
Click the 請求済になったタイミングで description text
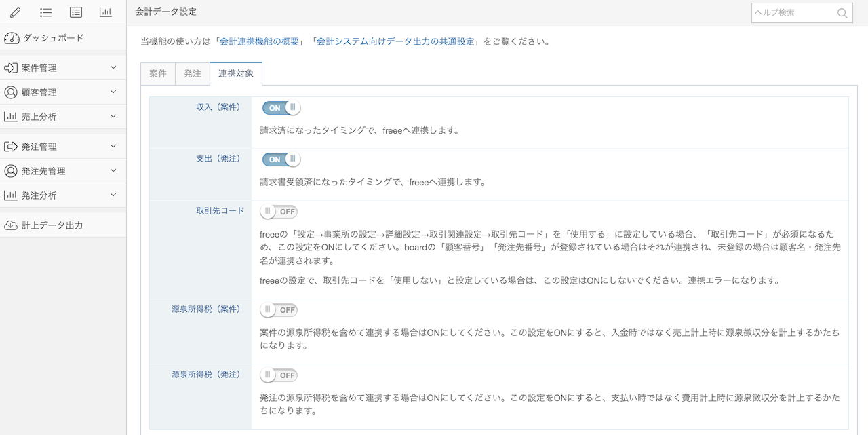pos(360,130)
